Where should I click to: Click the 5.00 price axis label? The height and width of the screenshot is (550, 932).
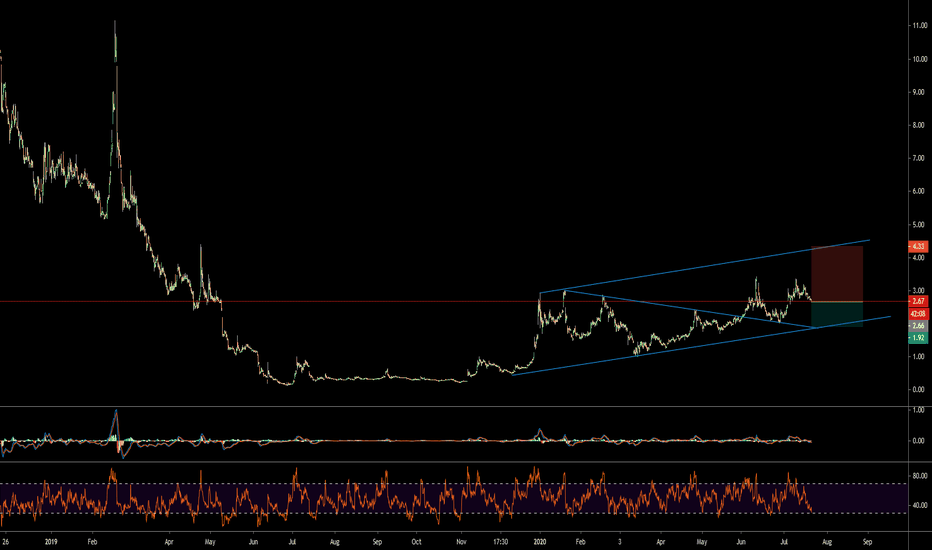pos(919,224)
